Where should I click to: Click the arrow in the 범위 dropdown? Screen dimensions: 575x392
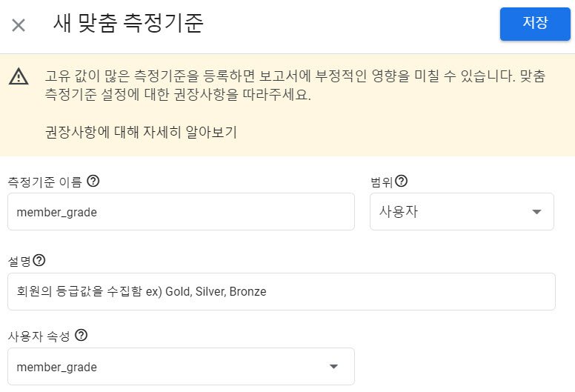[x=536, y=213]
